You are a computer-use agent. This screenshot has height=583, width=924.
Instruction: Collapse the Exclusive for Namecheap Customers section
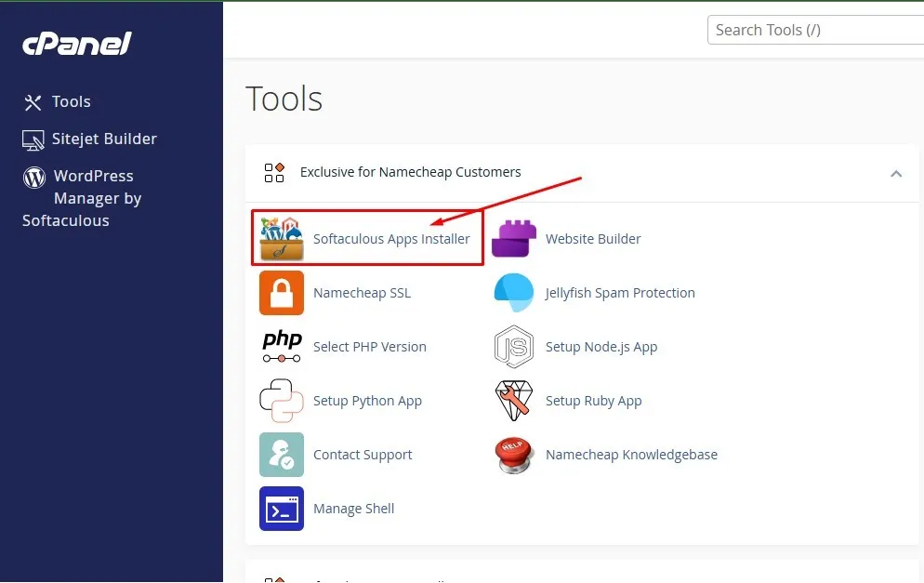pos(896,173)
